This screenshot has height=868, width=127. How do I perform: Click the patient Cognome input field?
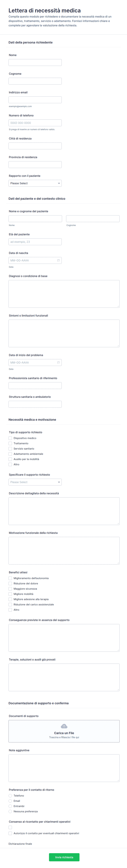[93, 219]
